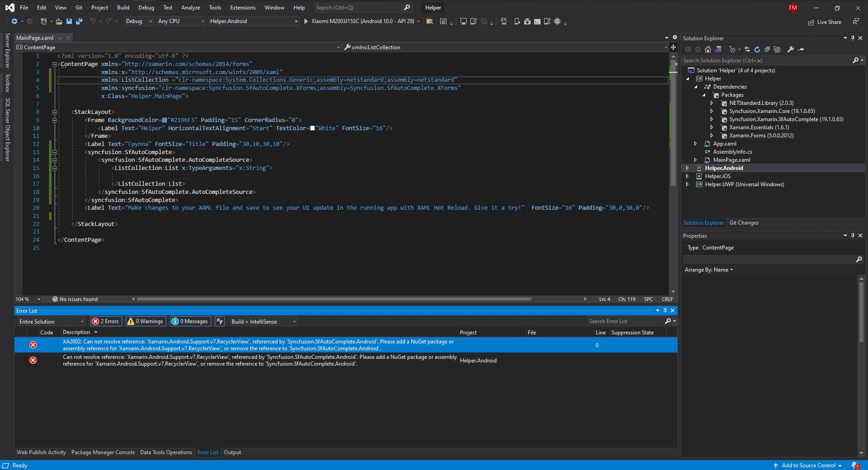The height and width of the screenshot is (470, 868).
Task: Click the Solution Explorer Home icon
Action: [708, 49]
